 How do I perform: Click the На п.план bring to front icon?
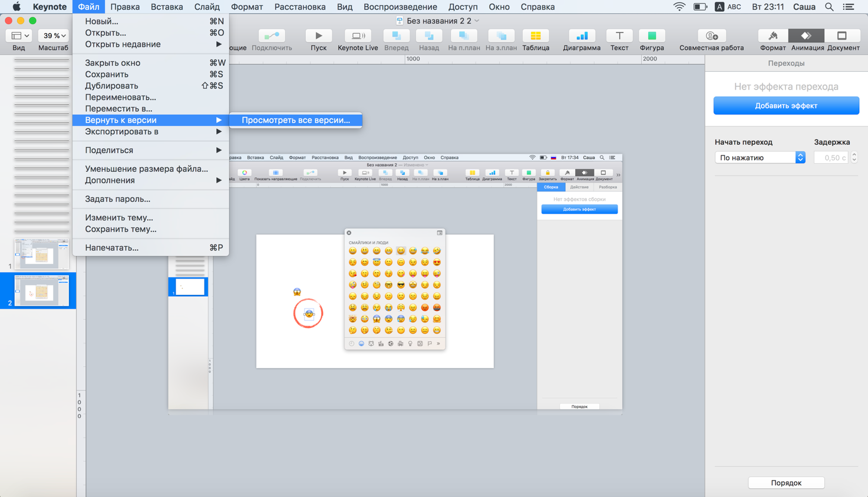pyautogui.click(x=464, y=36)
